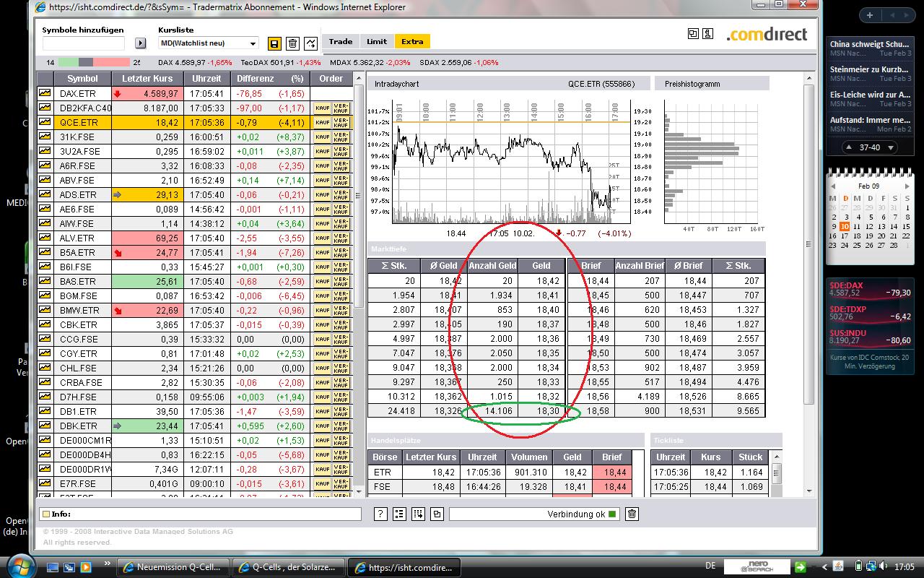The height and width of the screenshot is (578, 924).
Task: Click the Info text field at bottom
Action: (x=201, y=514)
